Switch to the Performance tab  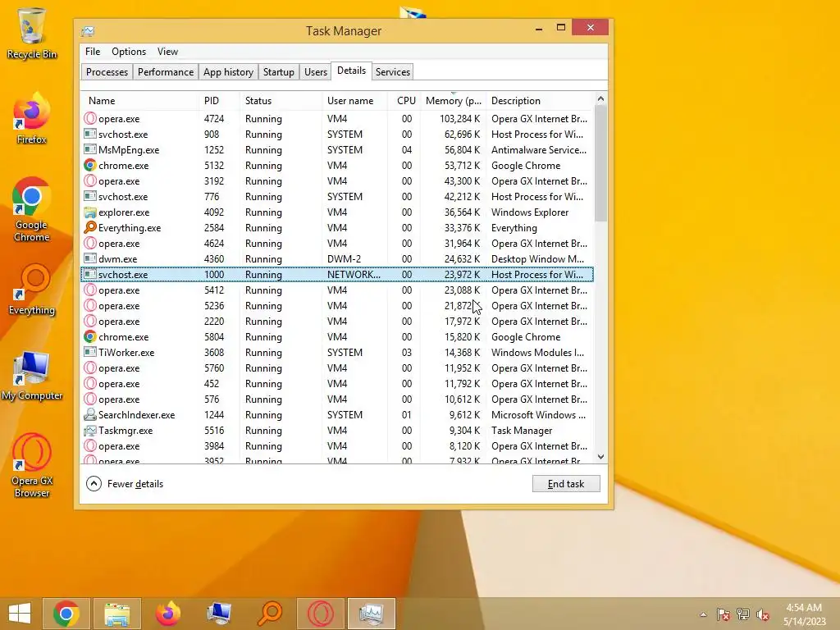tap(166, 72)
